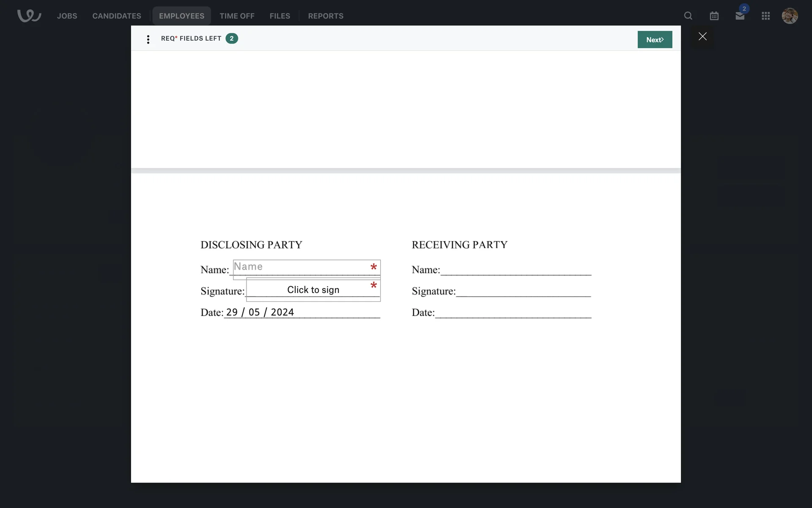The height and width of the screenshot is (508, 812).
Task: Open the Time Off section
Action: 237,16
